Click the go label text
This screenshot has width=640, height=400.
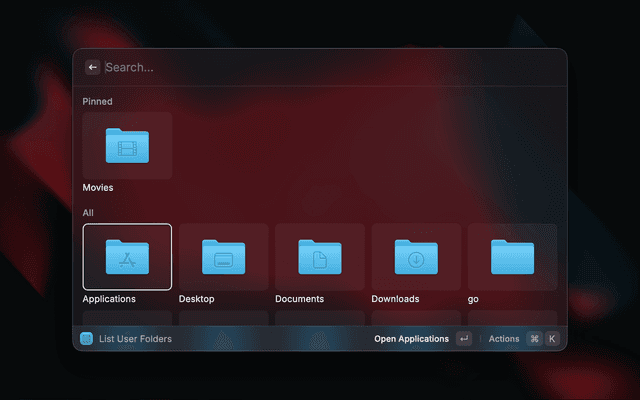point(473,300)
